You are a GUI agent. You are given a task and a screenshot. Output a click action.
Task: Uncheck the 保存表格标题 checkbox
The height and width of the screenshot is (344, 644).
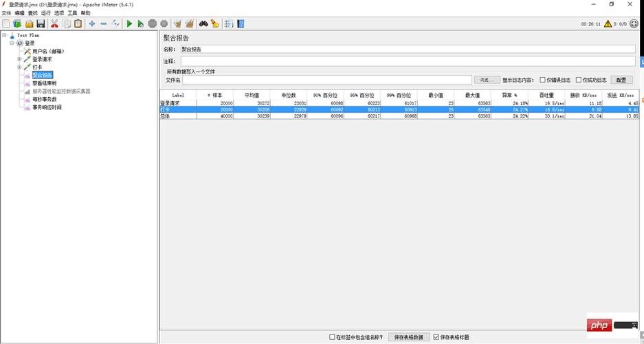(436, 337)
